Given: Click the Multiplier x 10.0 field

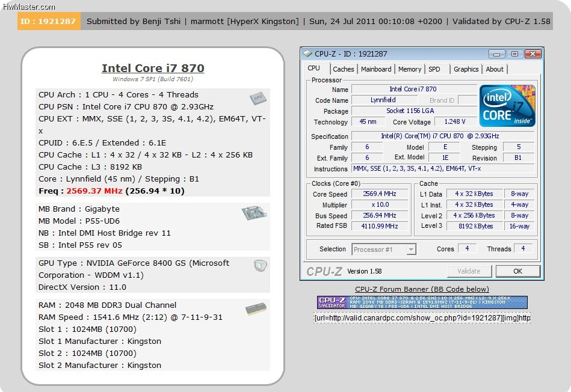Looking at the screenshot, I should [x=379, y=204].
